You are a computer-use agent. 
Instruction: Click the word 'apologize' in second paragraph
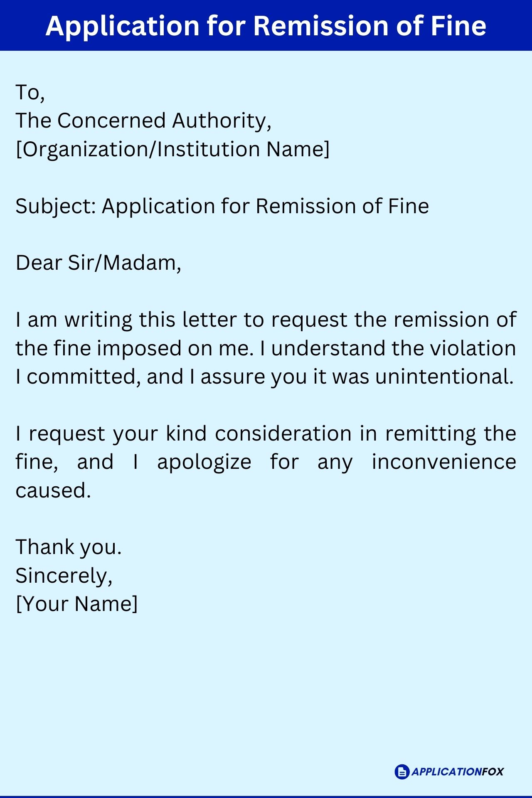click(204, 462)
